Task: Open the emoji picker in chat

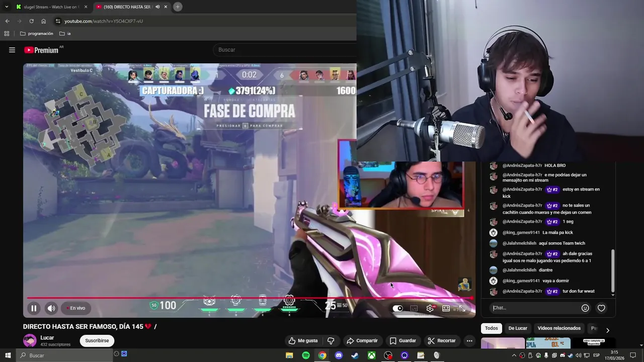Action: 585,308
